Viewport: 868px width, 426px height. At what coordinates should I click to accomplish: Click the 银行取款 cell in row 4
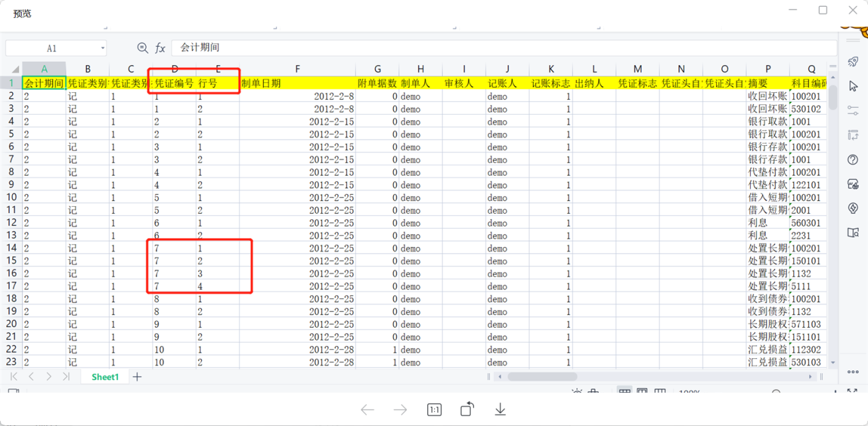(768, 121)
